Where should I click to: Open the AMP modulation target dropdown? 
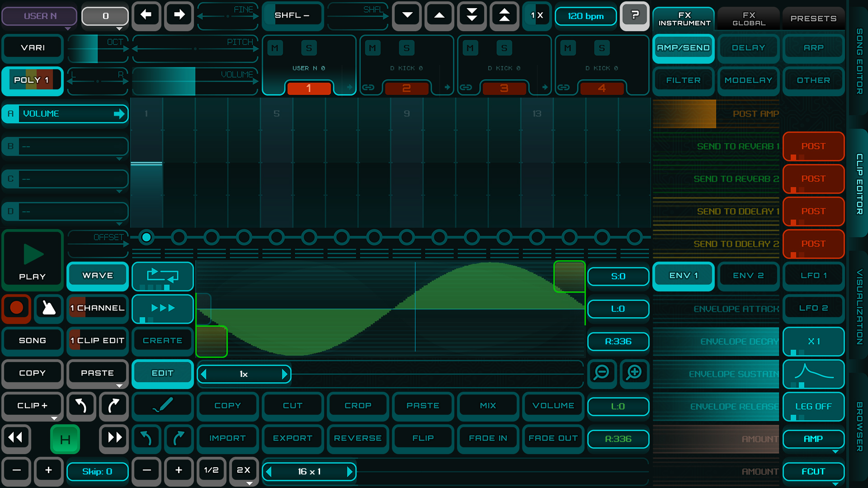tap(813, 439)
